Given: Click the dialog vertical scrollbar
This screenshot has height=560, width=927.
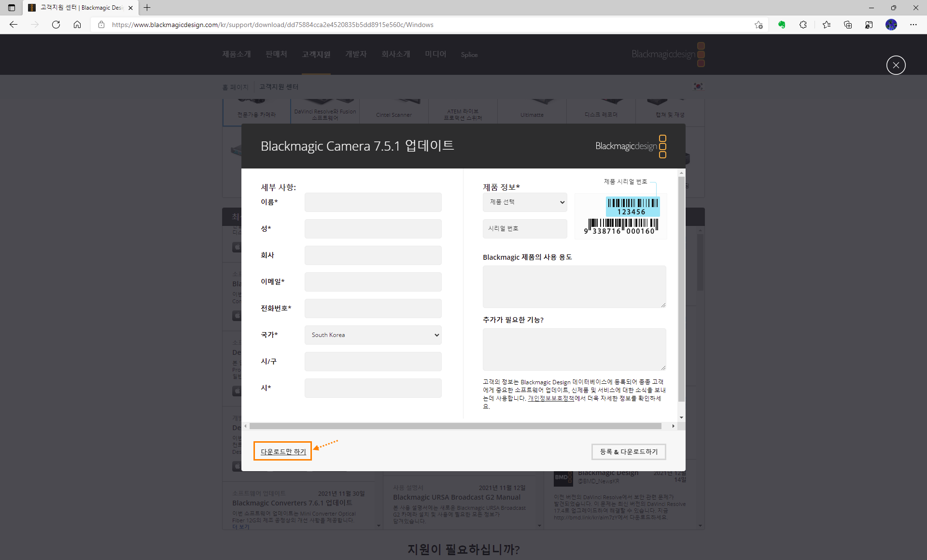Looking at the screenshot, I should (681, 289).
